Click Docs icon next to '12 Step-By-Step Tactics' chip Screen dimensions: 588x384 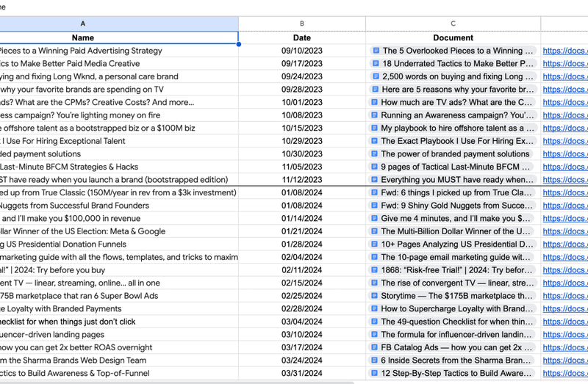376,373
